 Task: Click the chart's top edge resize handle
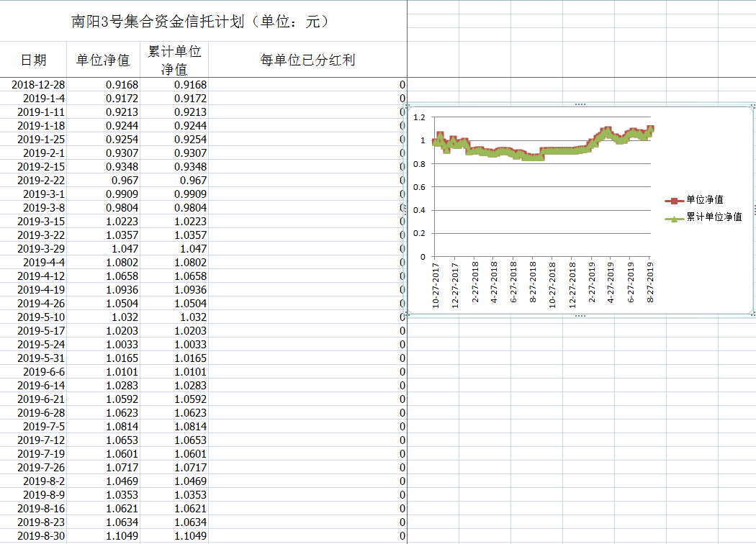(x=580, y=104)
